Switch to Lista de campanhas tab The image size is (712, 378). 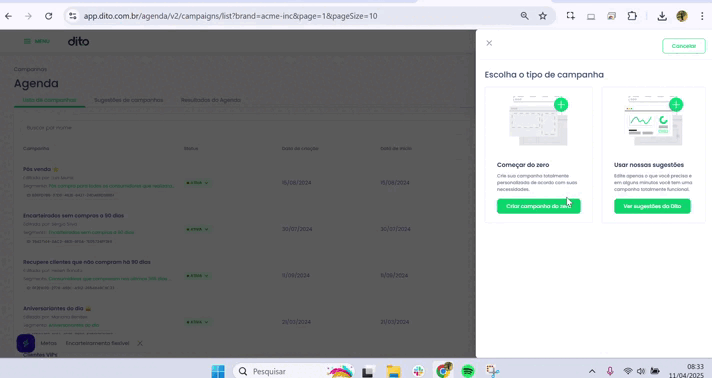49,100
